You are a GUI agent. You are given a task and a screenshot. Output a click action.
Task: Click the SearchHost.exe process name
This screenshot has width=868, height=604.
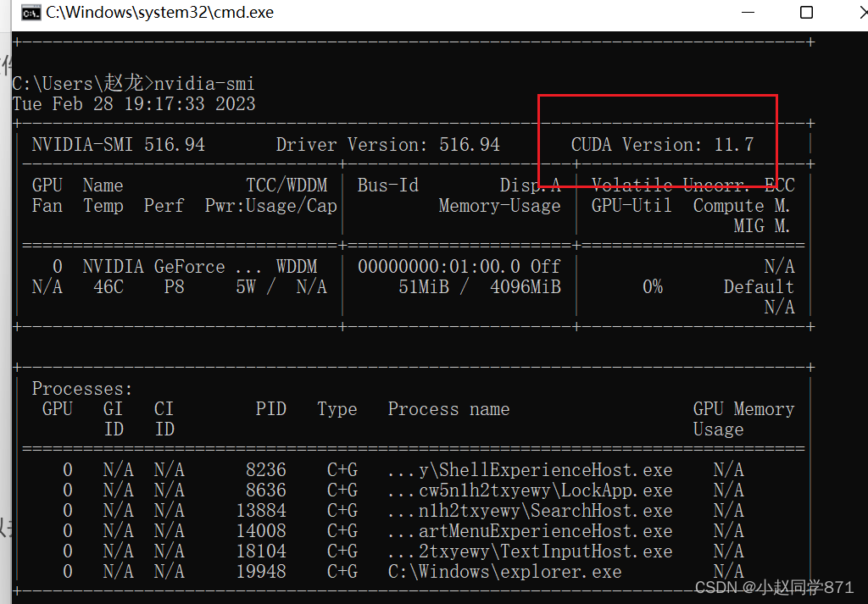(x=531, y=511)
